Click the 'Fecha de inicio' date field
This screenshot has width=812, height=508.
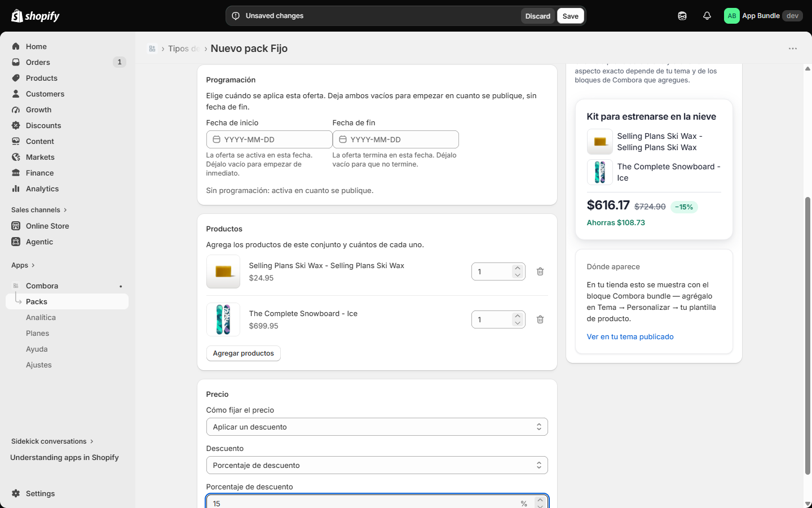[270, 139]
